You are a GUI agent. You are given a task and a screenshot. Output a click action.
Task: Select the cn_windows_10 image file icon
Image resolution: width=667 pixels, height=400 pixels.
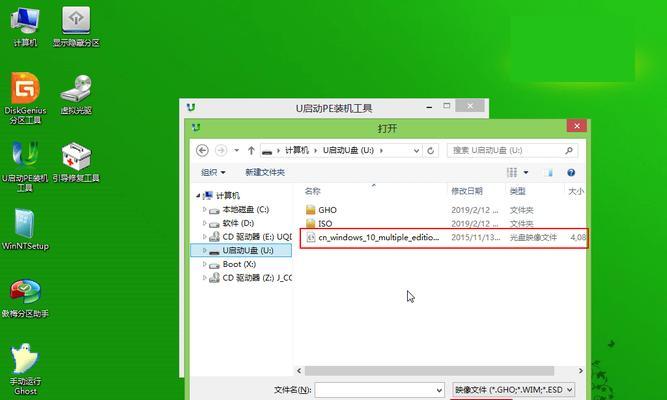point(311,237)
